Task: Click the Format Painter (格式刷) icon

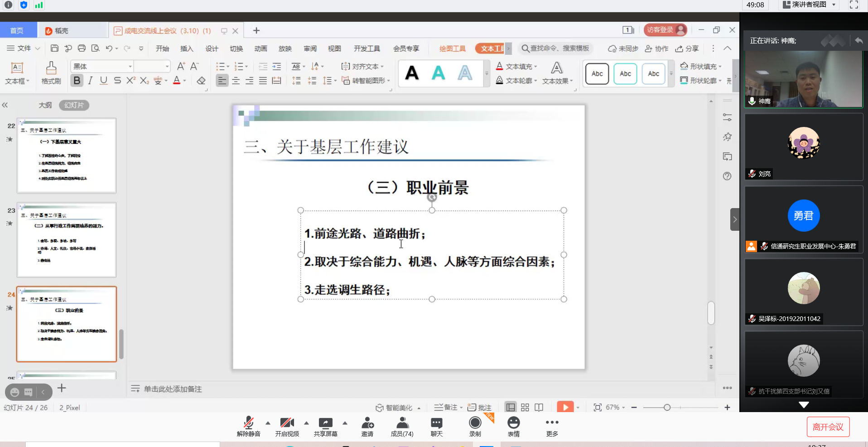Action: [x=51, y=73]
